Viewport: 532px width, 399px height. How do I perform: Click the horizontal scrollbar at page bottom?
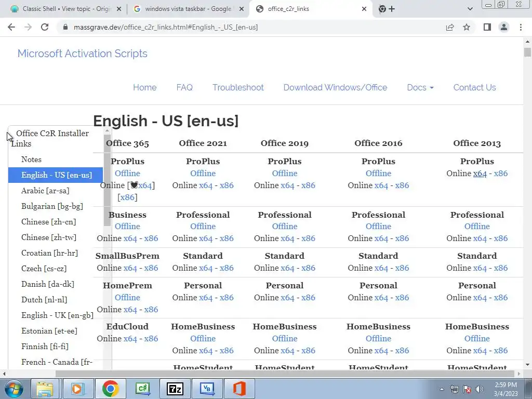tap(285, 374)
